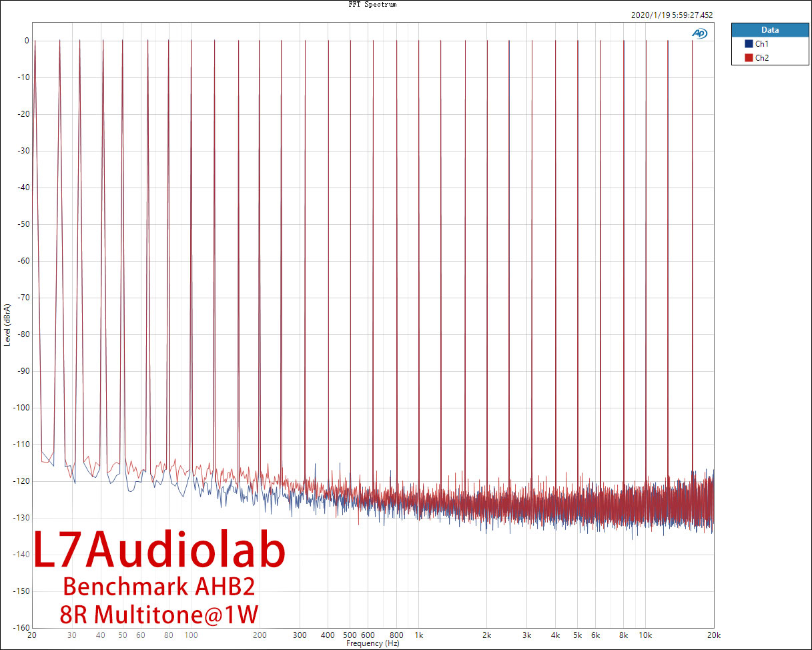Click the -130 level axis tick label

[x=21, y=517]
